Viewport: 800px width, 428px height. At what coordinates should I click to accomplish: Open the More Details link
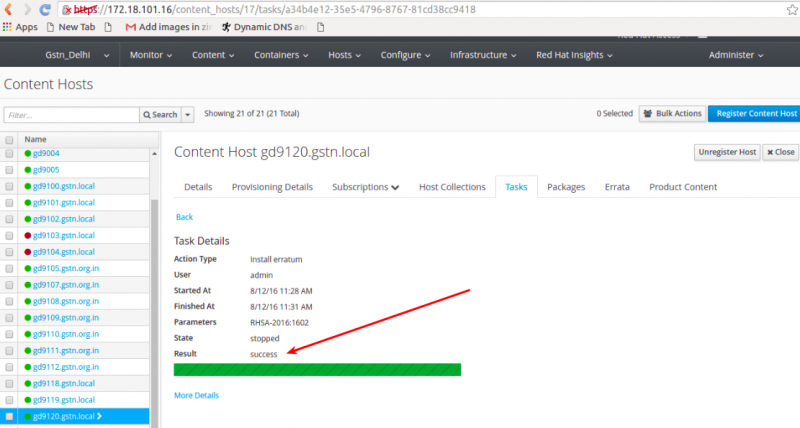pos(196,395)
